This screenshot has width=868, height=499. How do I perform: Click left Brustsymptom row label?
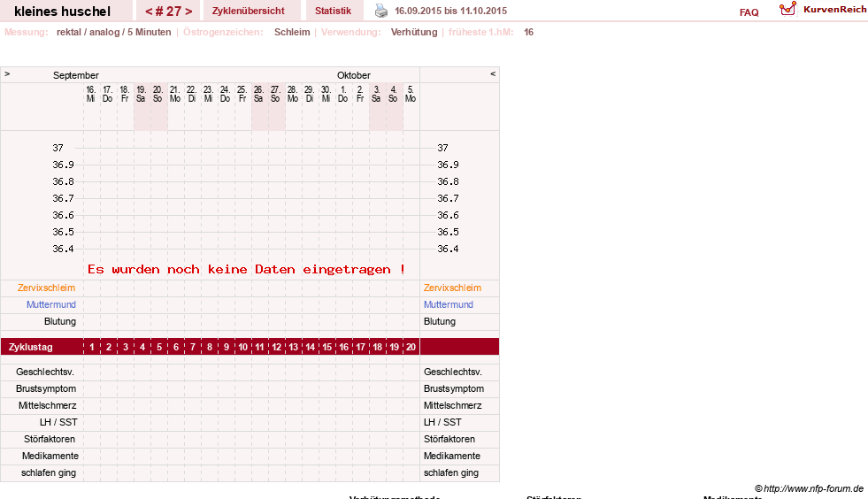[46, 388]
